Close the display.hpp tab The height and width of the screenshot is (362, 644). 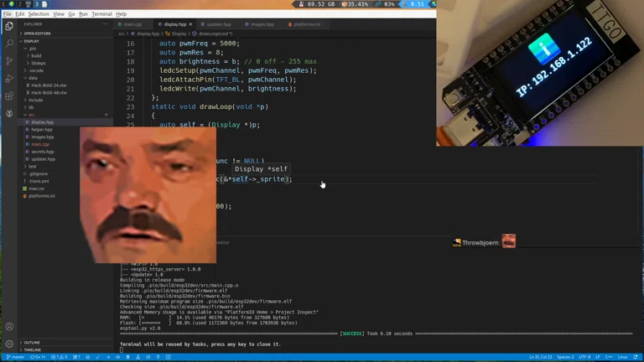tap(190, 24)
